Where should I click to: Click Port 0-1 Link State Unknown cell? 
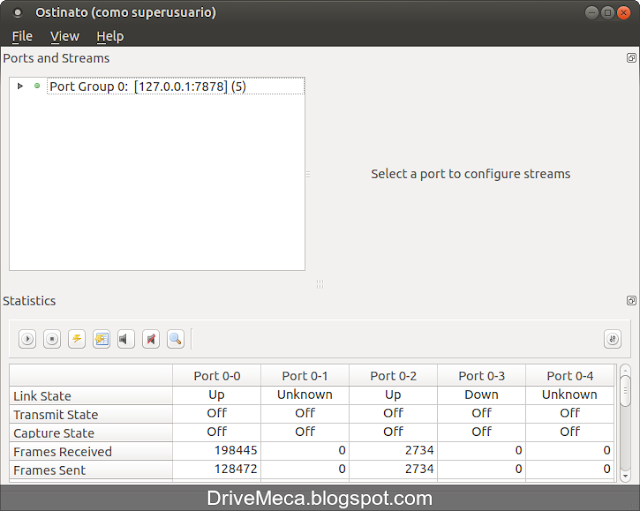305,395
